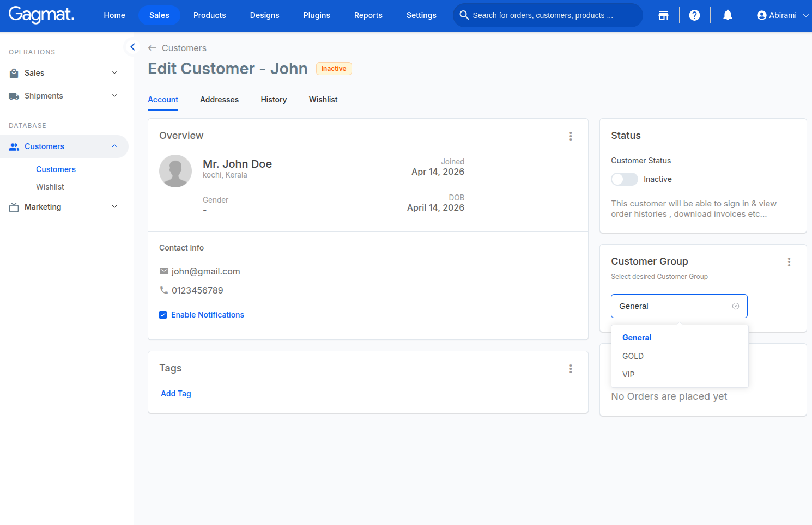Open the storefront icon in top bar

(663, 15)
